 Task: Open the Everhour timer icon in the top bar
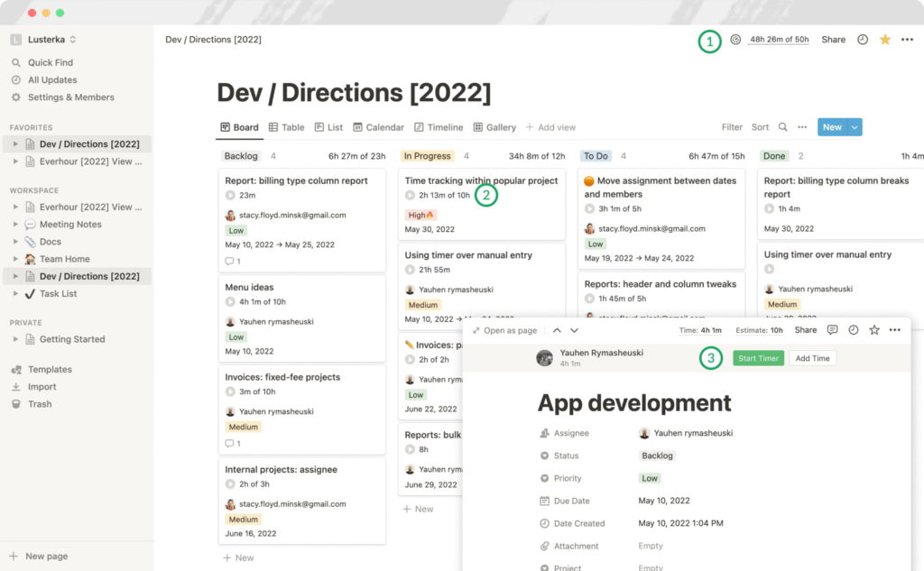coord(735,40)
